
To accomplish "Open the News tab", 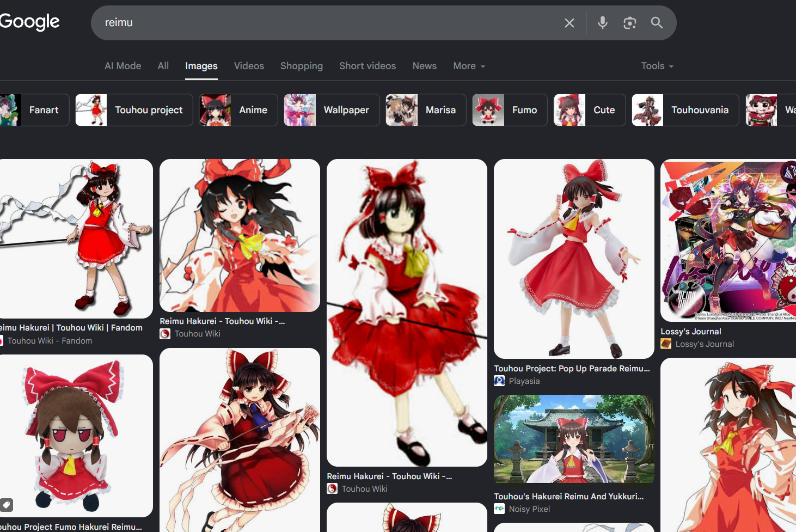I will pos(425,66).
